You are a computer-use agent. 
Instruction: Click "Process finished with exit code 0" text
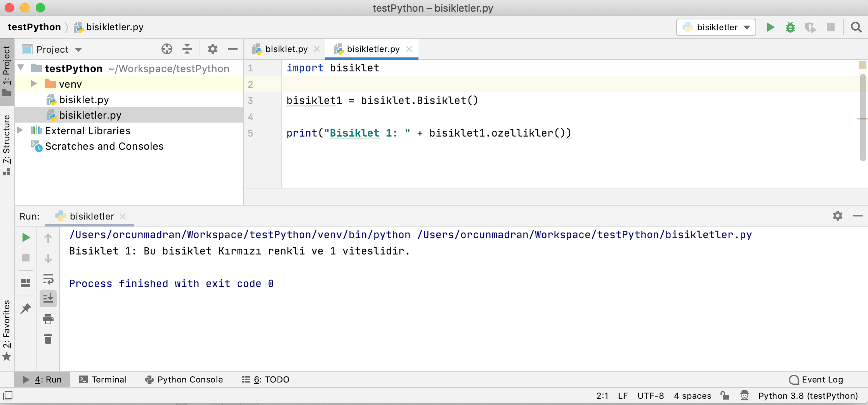(171, 284)
